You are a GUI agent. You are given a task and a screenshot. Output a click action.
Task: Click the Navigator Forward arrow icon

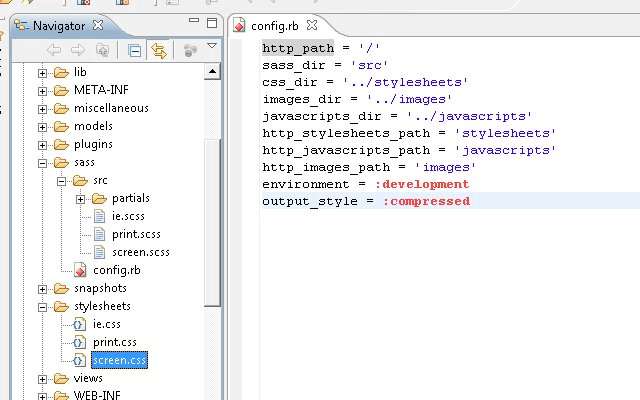(78, 51)
